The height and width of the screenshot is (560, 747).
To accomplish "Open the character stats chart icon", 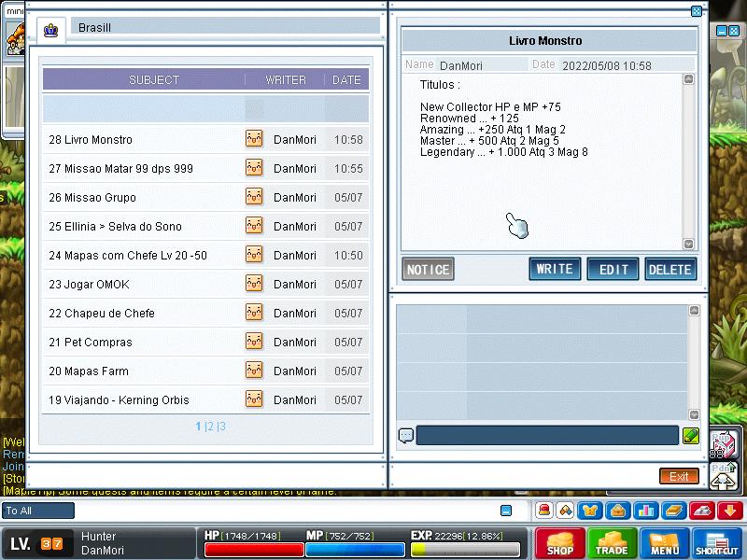I will click(x=646, y=511).
